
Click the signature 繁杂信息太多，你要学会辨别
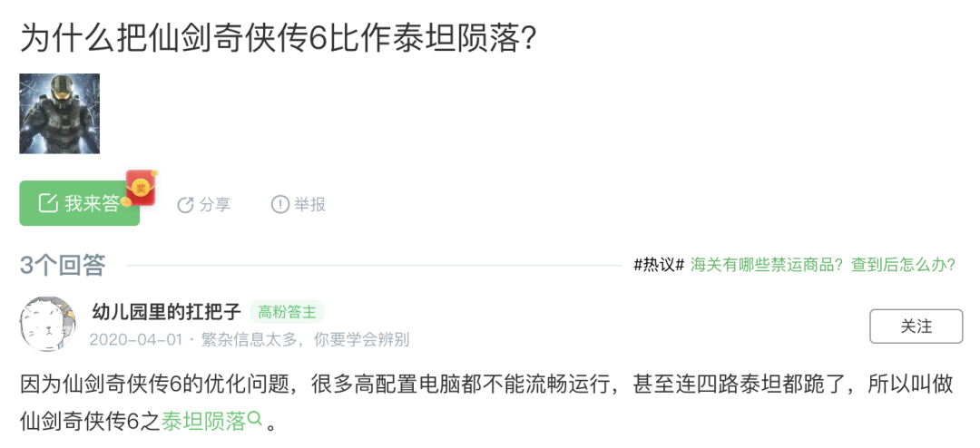305,340
